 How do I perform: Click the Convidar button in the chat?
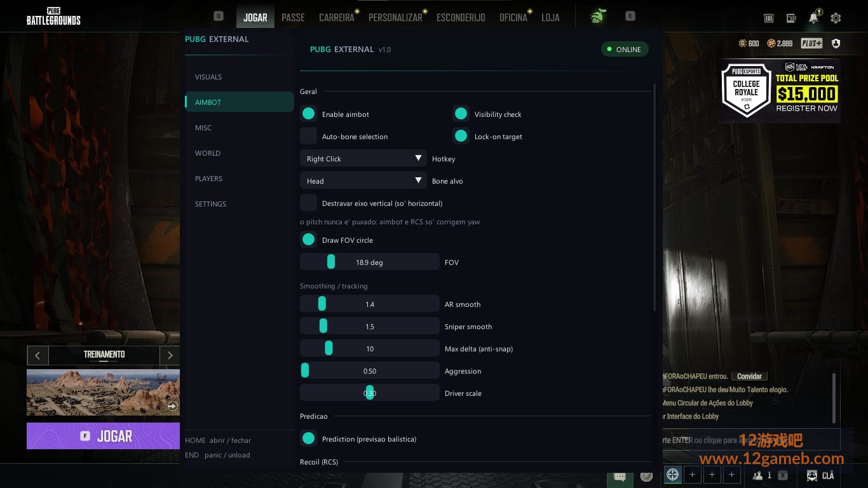[x=749, y=376]
